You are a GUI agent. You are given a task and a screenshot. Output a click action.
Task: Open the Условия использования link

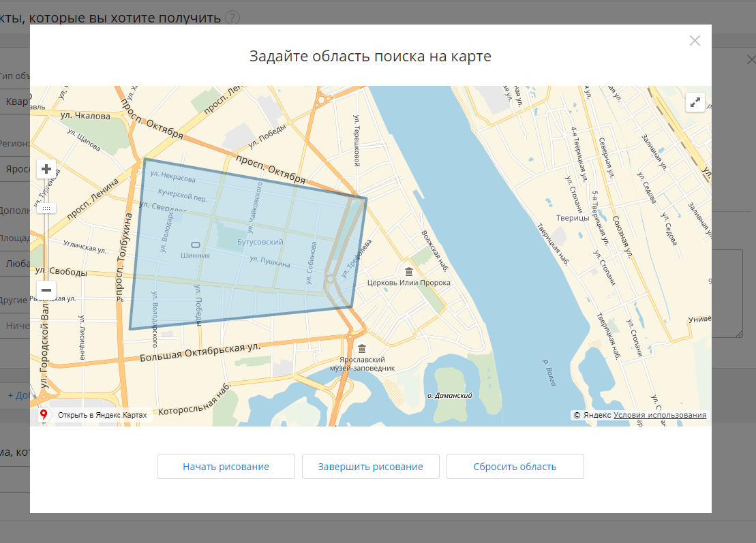pos(659,415)
